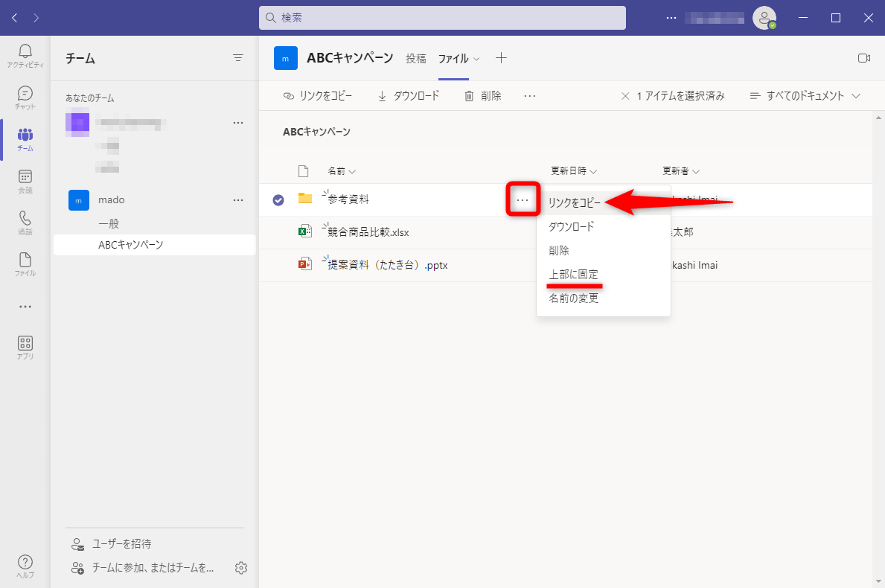885x588 pixels.
Task: Open the ファイル section in the sidebar
Action: click(x=25, y=261)
